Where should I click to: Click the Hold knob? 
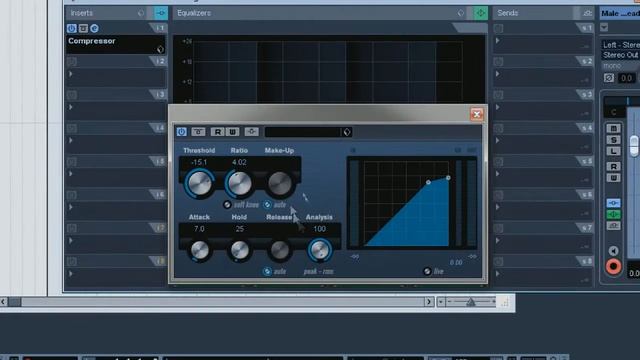pyautogui.click(x=240, y=250)
